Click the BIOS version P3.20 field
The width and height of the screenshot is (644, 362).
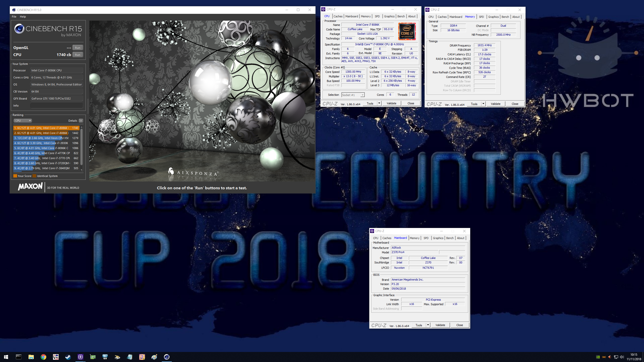point(428,284)
